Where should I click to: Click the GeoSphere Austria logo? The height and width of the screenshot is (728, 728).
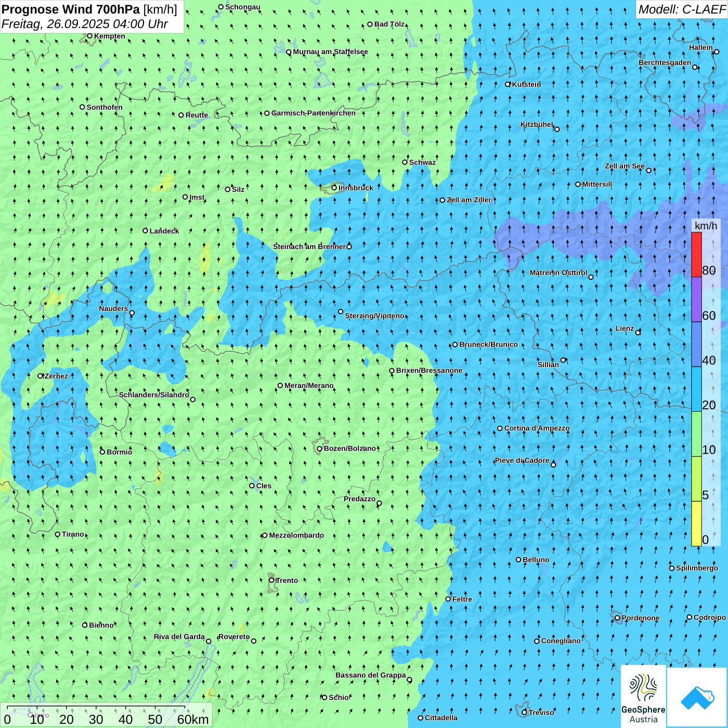click(643, 696)
